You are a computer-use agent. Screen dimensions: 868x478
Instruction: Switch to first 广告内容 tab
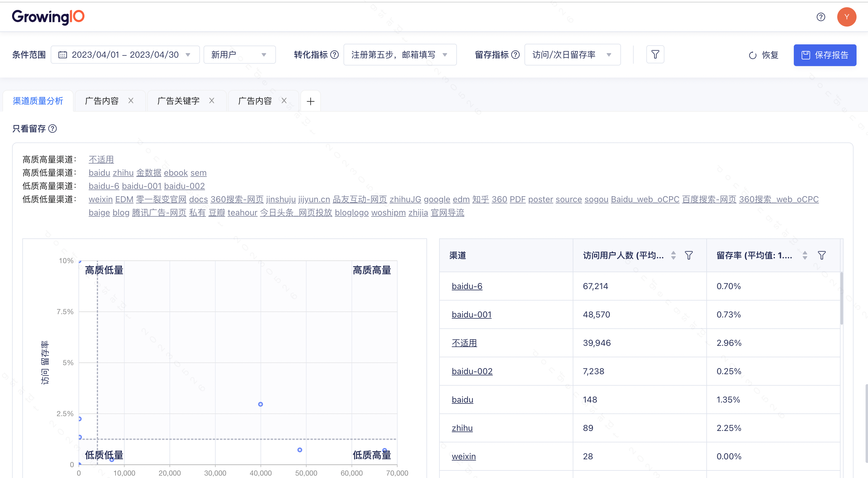coord(102,101)
